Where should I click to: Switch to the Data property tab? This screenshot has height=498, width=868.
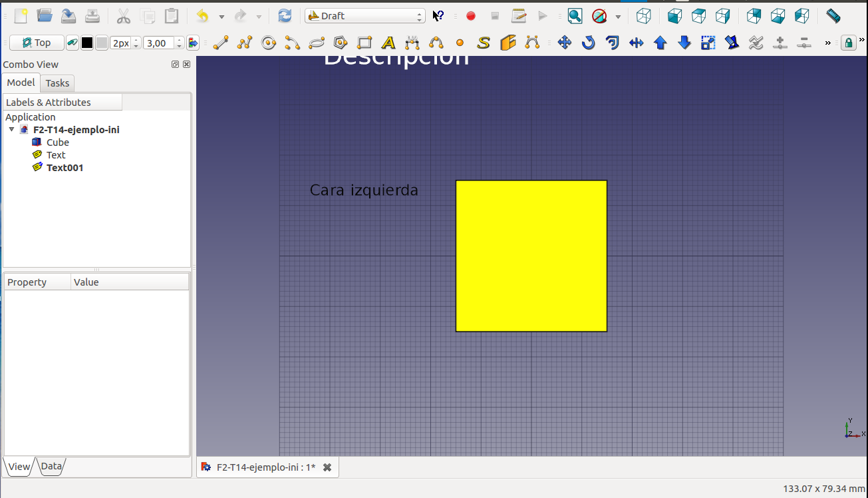51,467
